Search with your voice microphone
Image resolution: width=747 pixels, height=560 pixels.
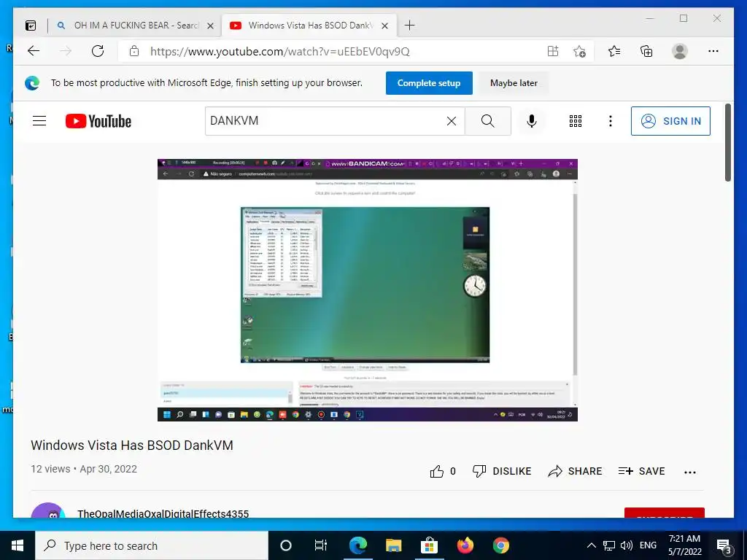(532, 121)
